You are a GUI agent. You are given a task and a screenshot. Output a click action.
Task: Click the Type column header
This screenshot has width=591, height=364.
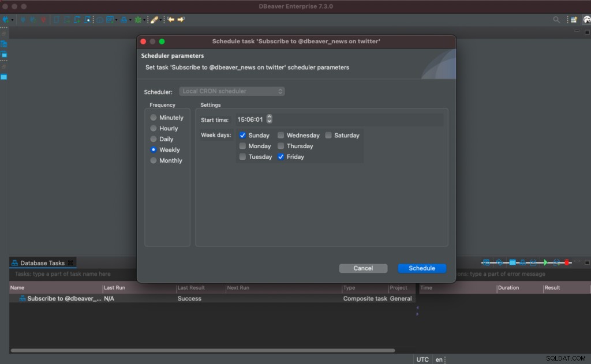point(365,288)
